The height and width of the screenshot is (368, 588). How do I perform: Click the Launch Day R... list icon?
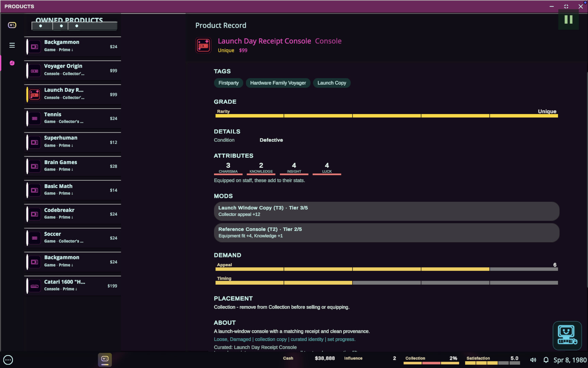pos(34,95)
